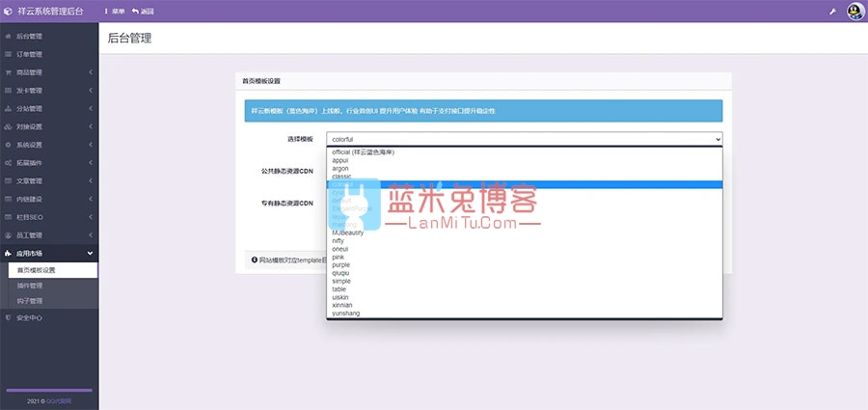868x410 pixels.
Task: Choose the oneui template option
Action: coord(525,249)
